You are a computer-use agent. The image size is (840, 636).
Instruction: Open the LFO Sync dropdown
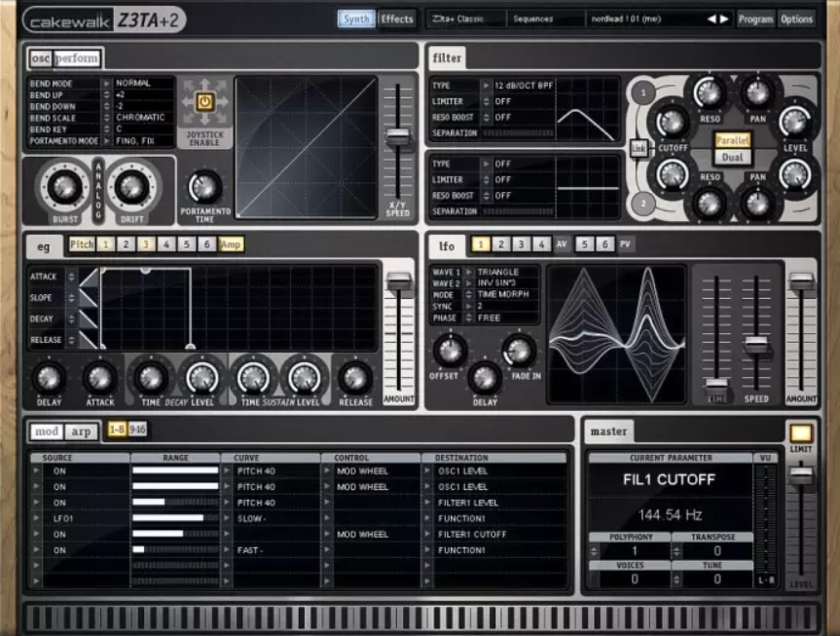coord(469,306)
